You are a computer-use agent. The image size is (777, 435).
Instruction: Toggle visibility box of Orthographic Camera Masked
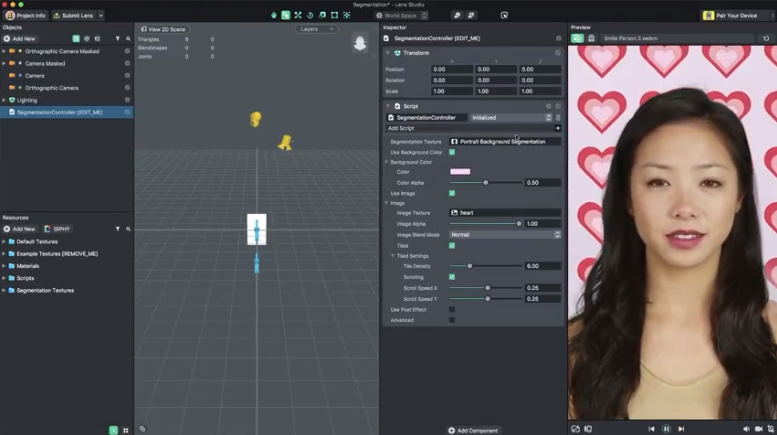click(x=127, y=51)
